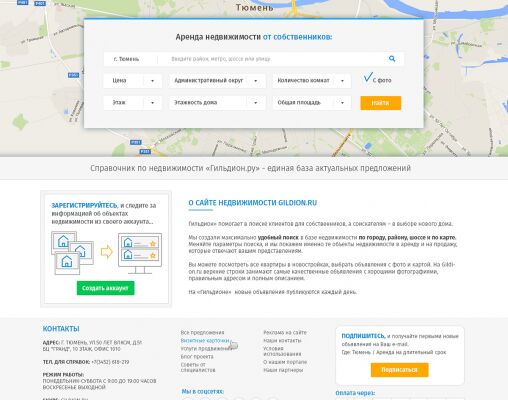
Task: Click the magnifier search icon in the address field
Action: [x=392, y=59]
